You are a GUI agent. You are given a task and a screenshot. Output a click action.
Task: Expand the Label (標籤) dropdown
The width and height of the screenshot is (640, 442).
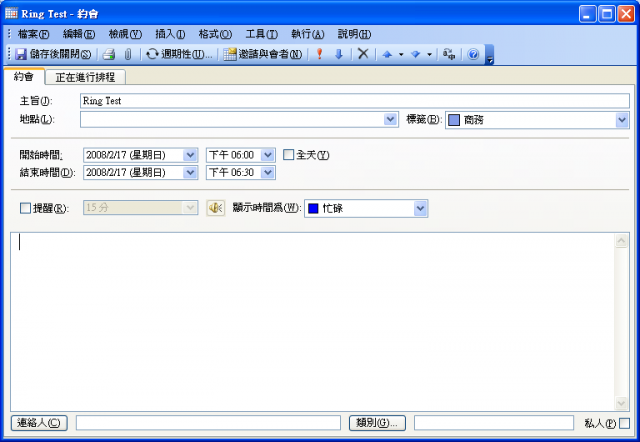[622, 120]
